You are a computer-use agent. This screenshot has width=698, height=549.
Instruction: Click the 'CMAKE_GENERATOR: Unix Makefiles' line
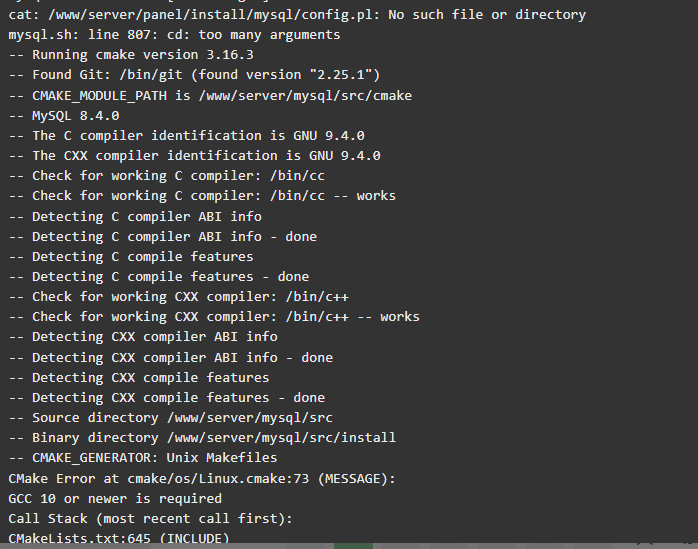click(x=143, y=458)
